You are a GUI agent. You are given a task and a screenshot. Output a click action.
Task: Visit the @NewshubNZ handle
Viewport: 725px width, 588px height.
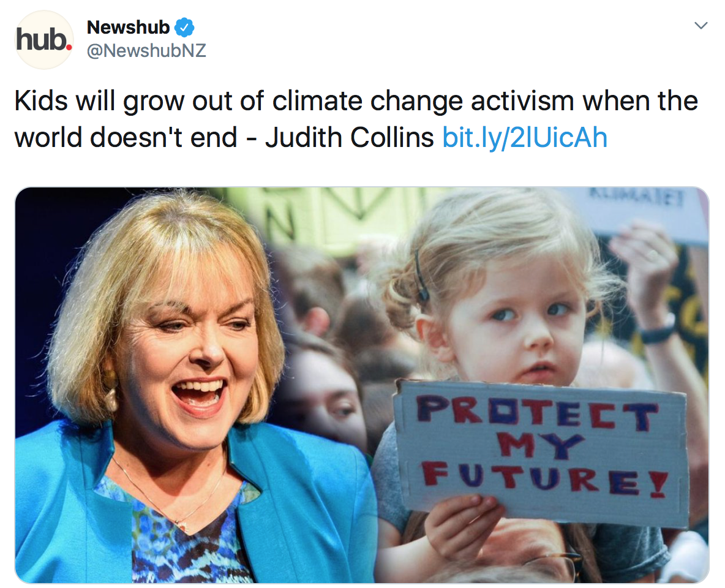[x=146, y=50]
